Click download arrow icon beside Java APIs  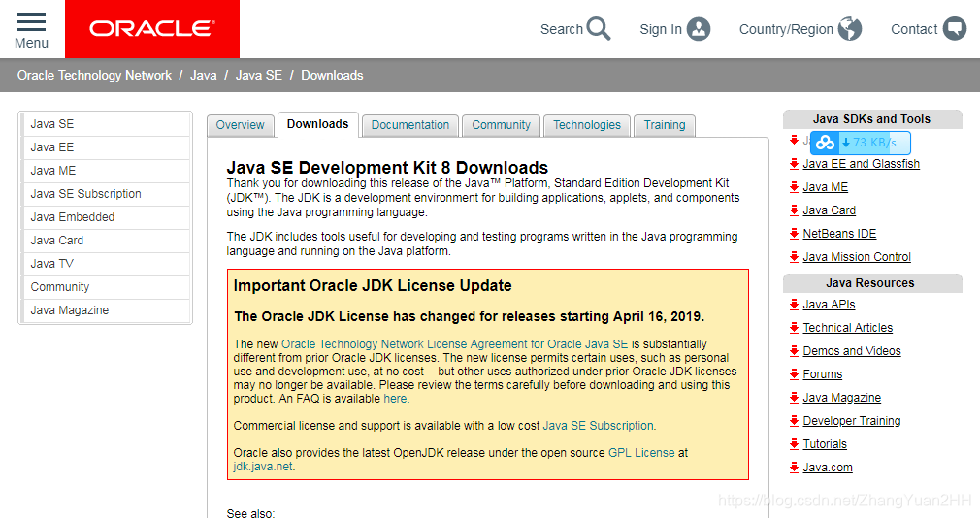coord(794,305)
